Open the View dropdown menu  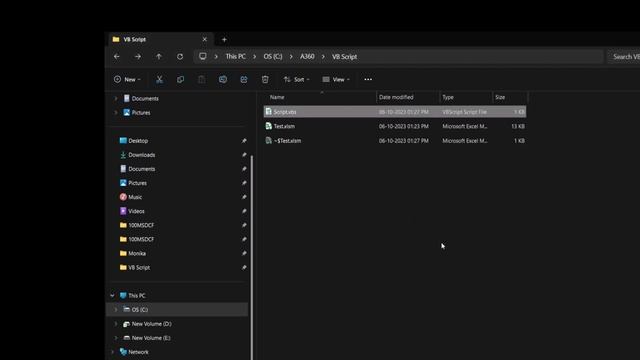(336, 80)
